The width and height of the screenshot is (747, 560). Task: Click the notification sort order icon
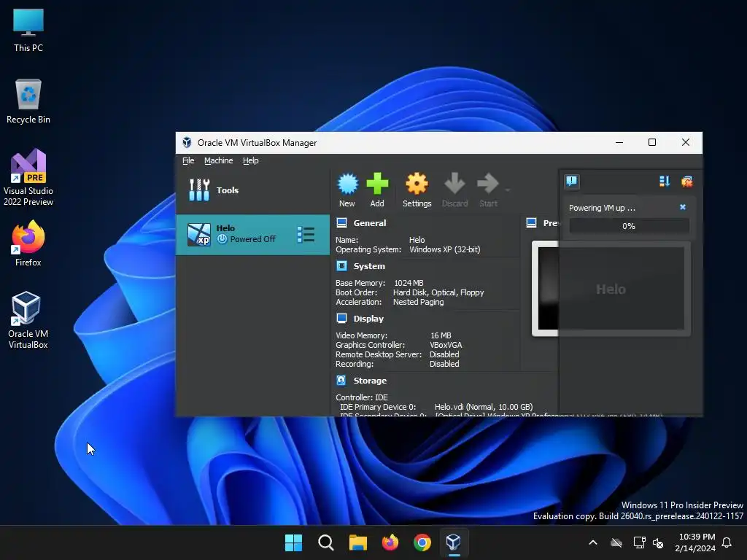[665, 181]
